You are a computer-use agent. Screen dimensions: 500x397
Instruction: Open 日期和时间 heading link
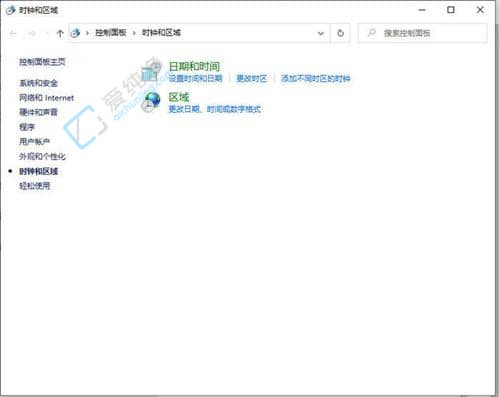(194, 66)
